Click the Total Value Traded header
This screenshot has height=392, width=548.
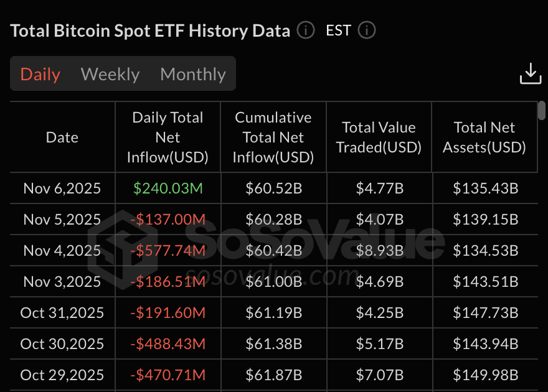[379, 138]
